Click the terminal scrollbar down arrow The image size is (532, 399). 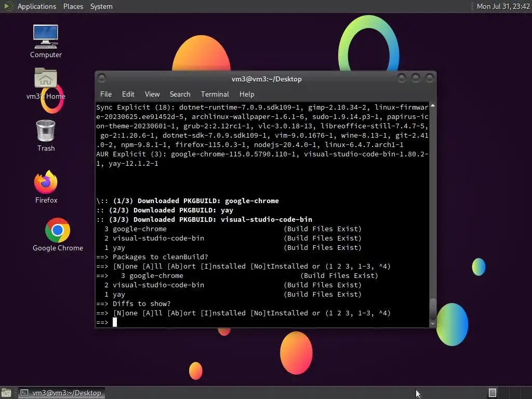point(433,324)
